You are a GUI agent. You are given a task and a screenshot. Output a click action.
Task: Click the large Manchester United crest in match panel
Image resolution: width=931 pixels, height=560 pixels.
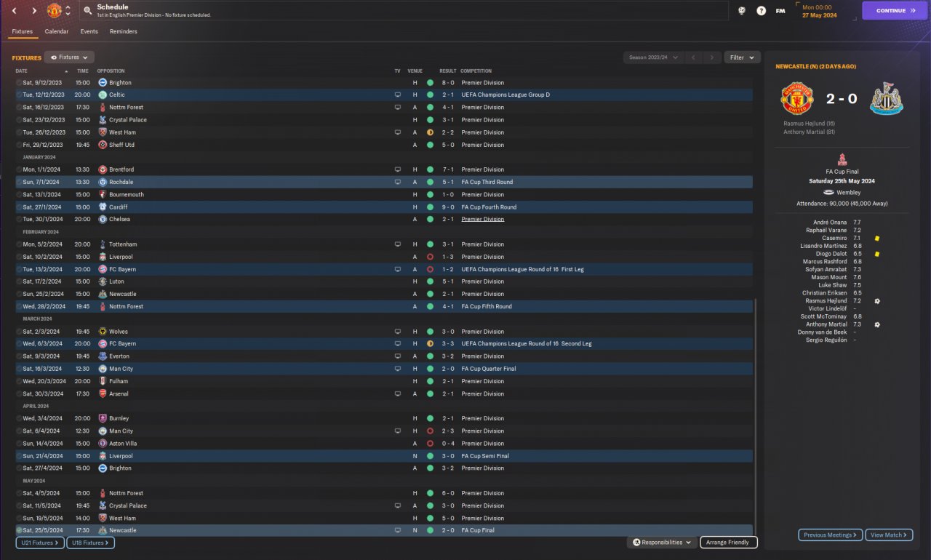click(797, 99)
